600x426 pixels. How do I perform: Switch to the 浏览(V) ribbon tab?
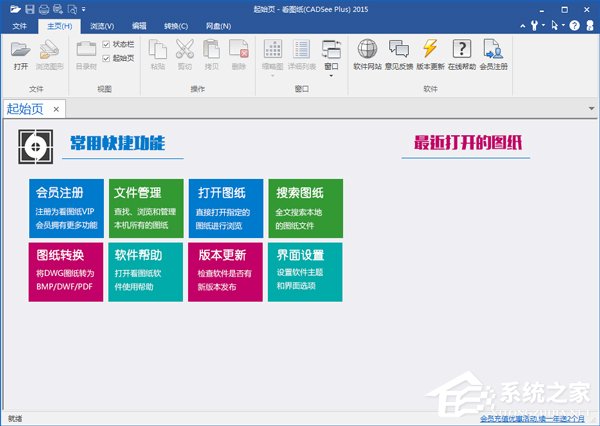102,26
